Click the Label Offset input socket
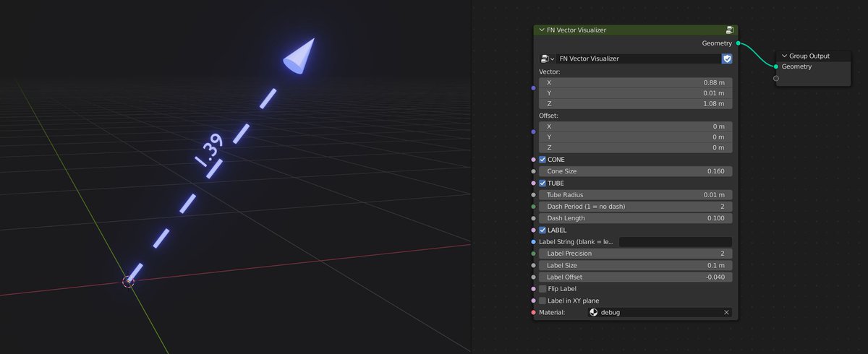Viewport: 868px width, 354px height. click(534, 277)
